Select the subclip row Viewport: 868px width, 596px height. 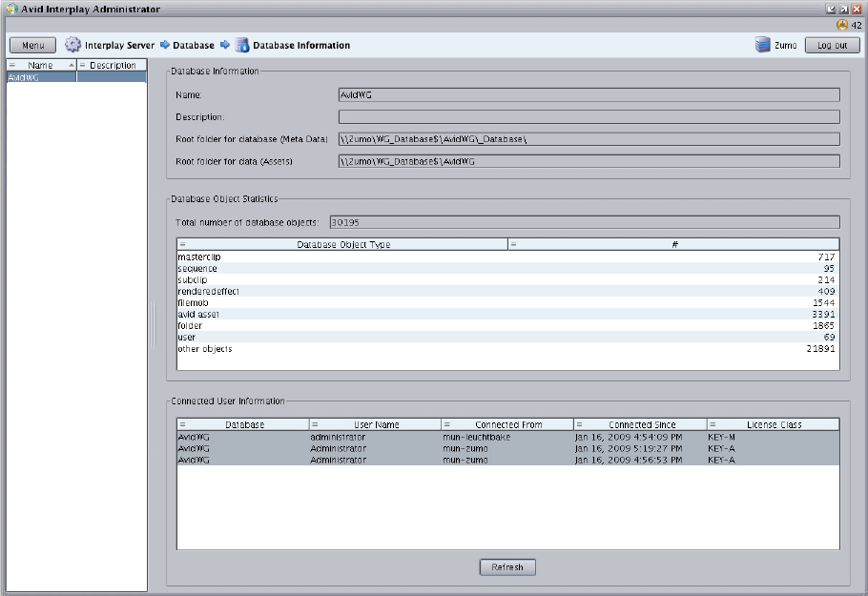[x=508, y=280]
